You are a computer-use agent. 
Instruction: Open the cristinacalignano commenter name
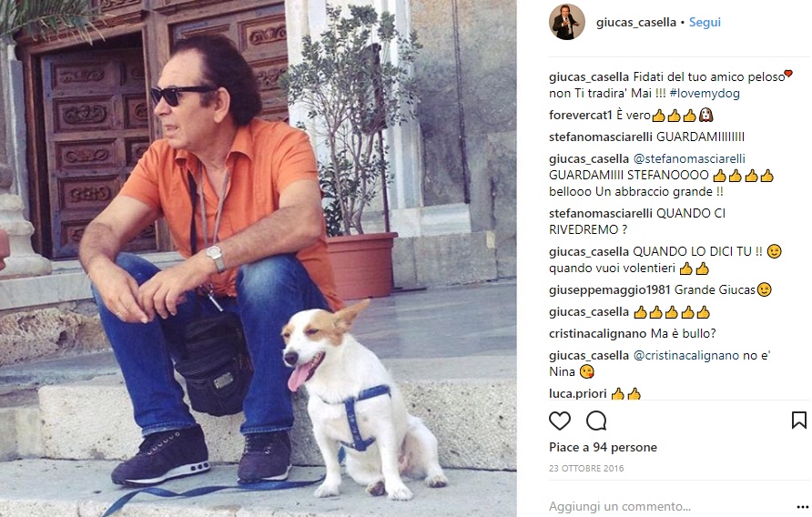[x=597, y=333]
